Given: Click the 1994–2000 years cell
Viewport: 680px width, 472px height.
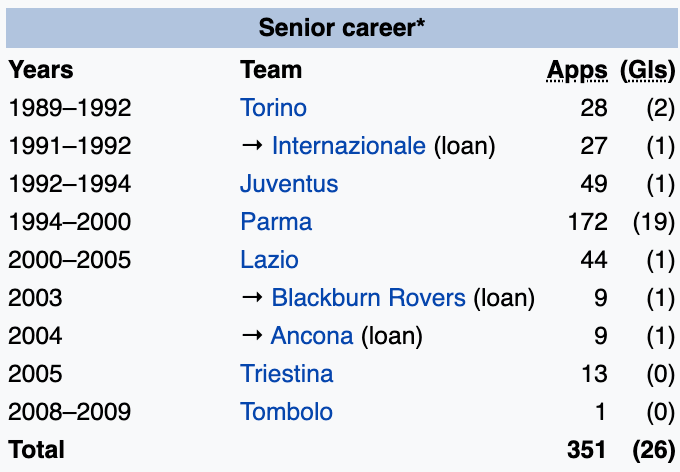Looking at the screenshot, I should click(x=69, y=222).
